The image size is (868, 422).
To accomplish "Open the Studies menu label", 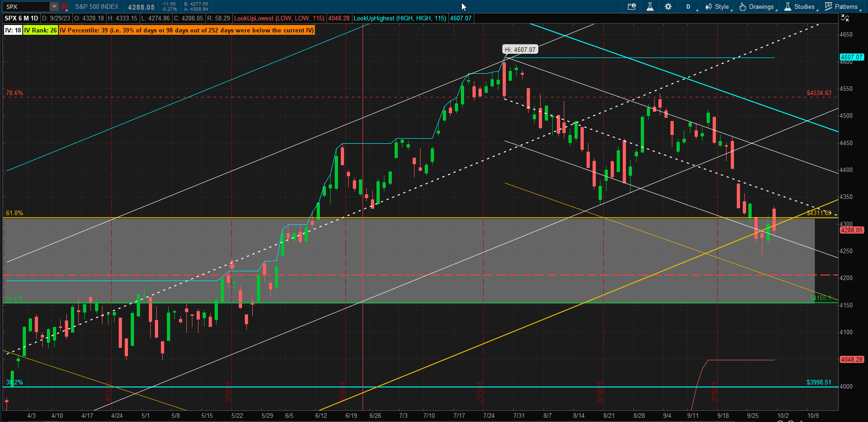I will 804,6.
